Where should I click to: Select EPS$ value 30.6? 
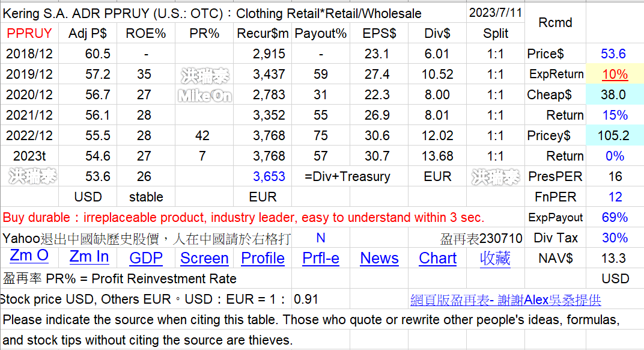coord(377,135)
